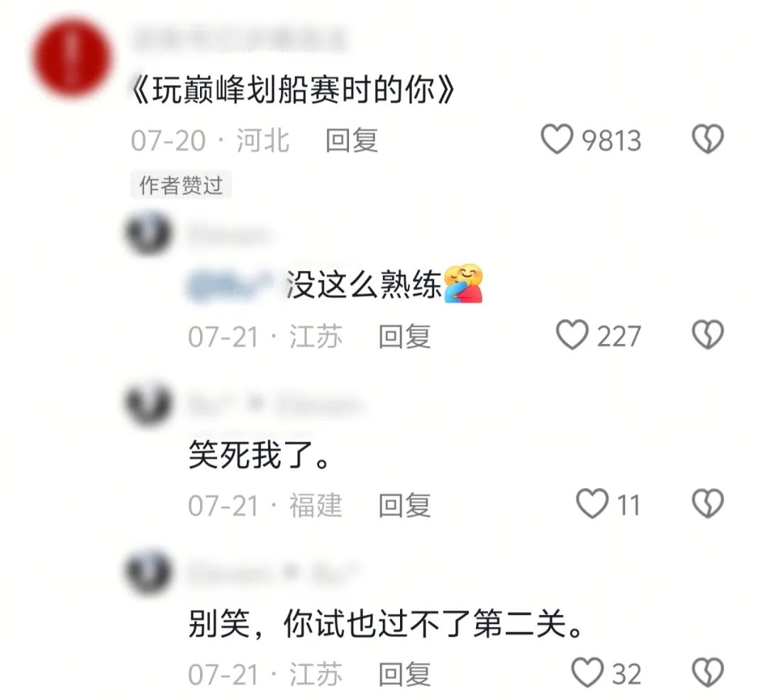Tap the top comment text 玩巅峰划船赛时的你
766x700 pixels.
(x=294, y=91)
